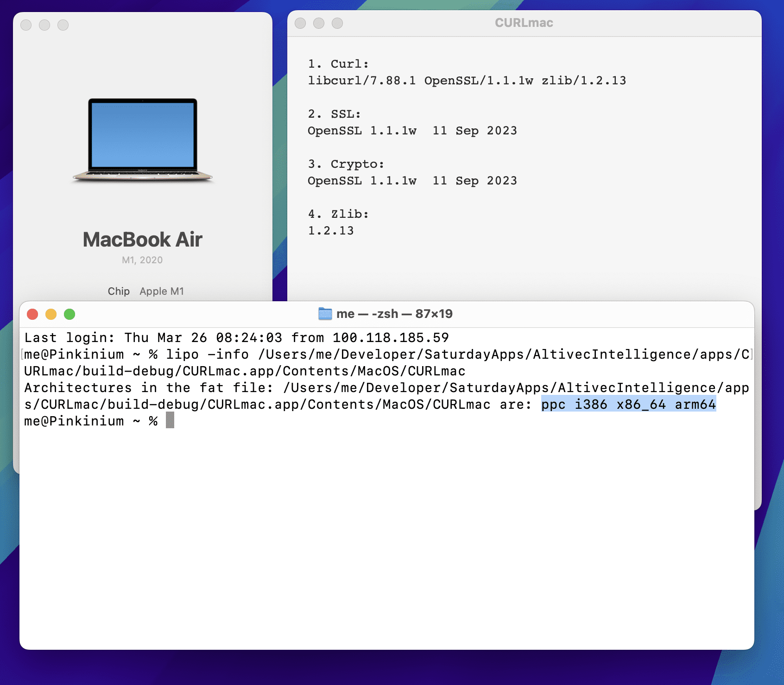Click the MacBook Air laptop image

point(143,140)
